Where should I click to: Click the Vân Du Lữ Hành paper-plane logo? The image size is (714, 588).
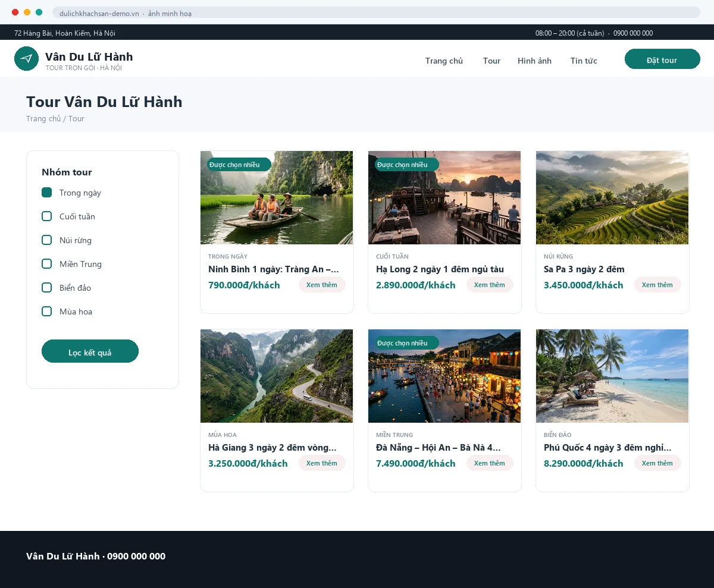click(x=26, y=58)
